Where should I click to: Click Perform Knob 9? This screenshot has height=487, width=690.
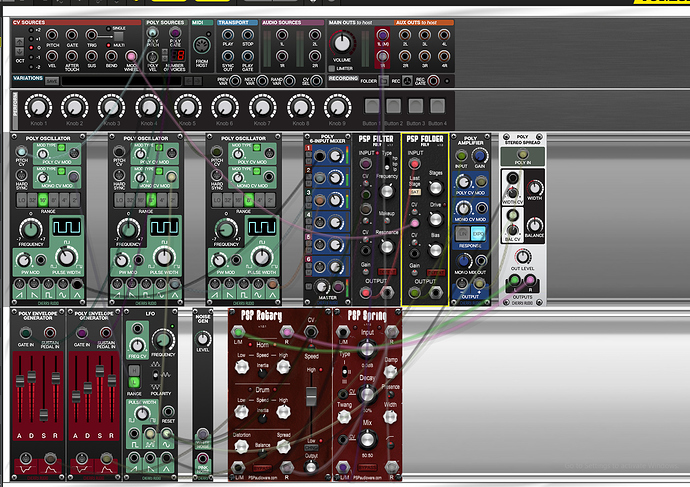point(338,107)
